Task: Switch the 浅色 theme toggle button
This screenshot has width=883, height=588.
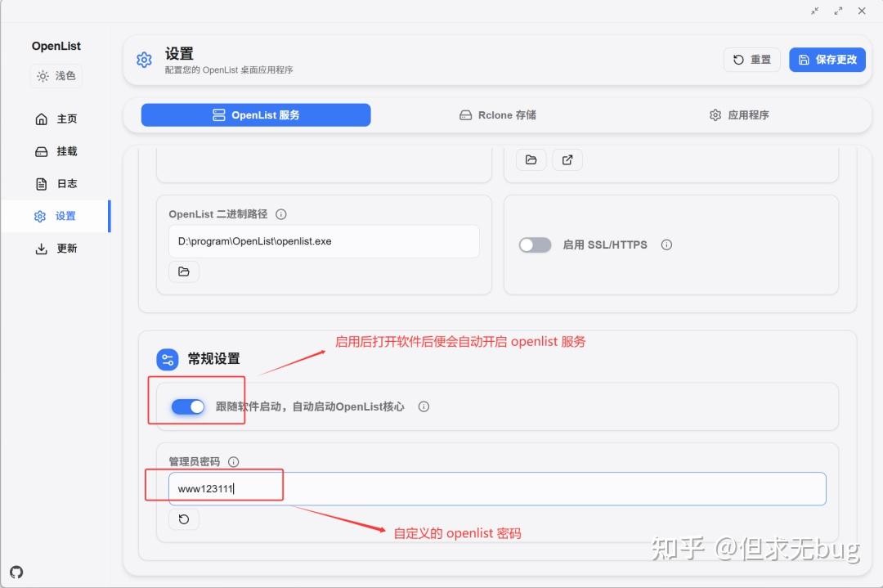Action: (56, 76)
